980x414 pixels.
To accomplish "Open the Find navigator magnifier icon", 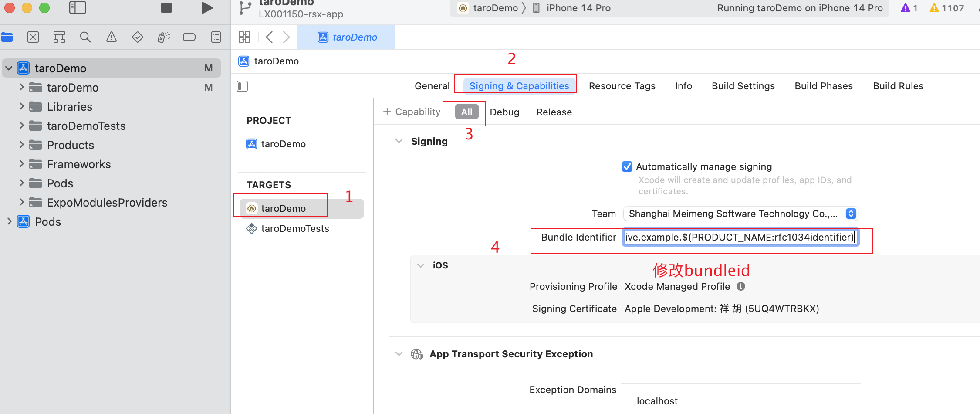I will click(85, 37).
